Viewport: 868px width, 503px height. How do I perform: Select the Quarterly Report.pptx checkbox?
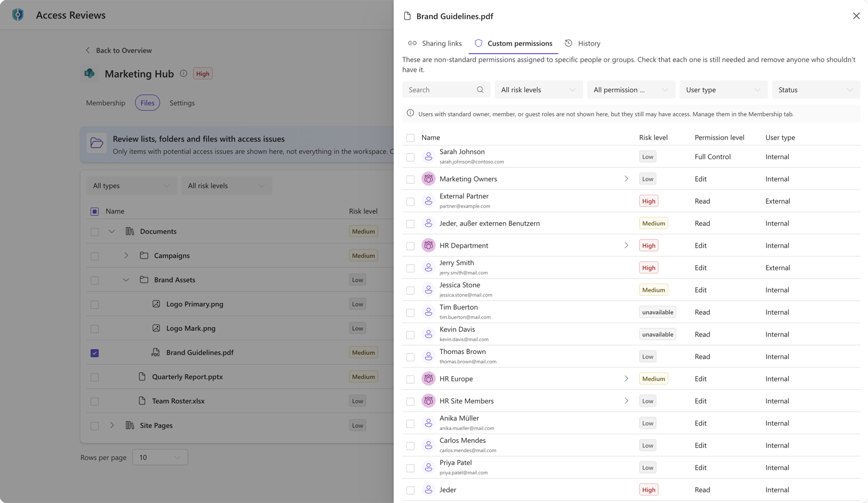click(x=95, y=377)
